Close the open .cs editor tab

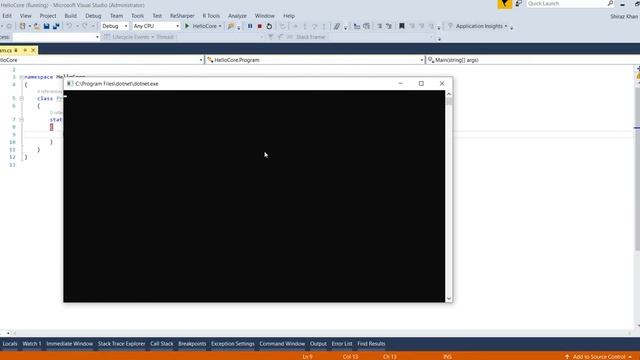click(x=33, y=50)
